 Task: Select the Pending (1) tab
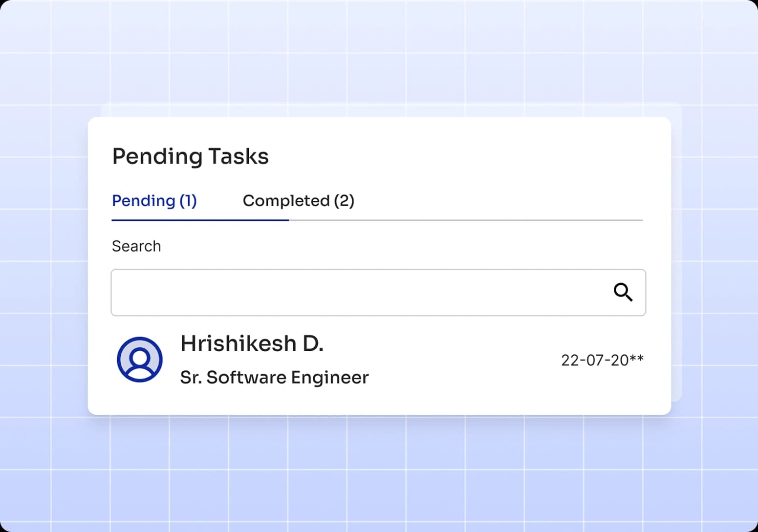click(x=154, y=201)
